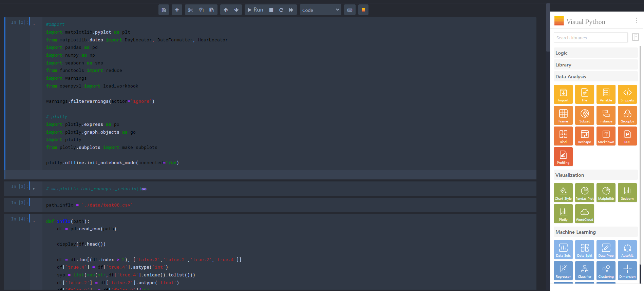644x291 pixels.
Task: Focus the Search libraries input
Action: 590,38
